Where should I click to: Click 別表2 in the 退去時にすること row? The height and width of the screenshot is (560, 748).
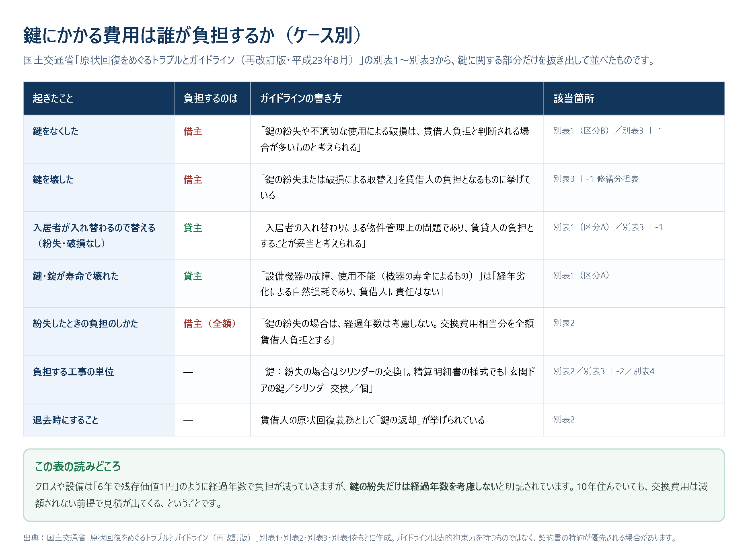(x=564, y=420)
